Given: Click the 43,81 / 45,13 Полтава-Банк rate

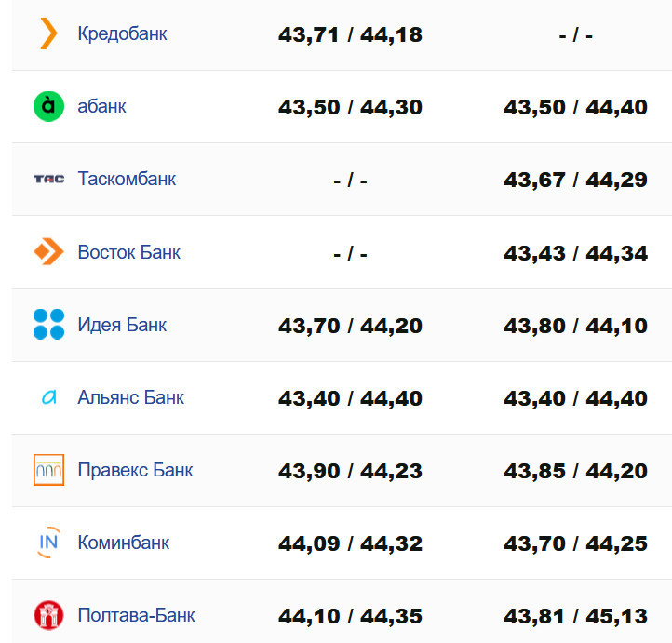Looking at the screenshot, I should [x=575, y=616].
